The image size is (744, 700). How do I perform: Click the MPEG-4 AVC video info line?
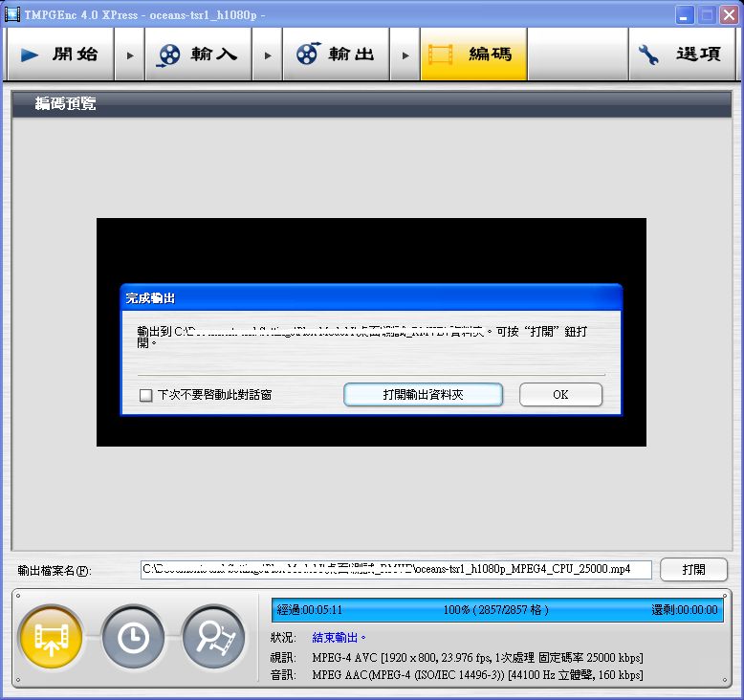[x=477, y=658]
